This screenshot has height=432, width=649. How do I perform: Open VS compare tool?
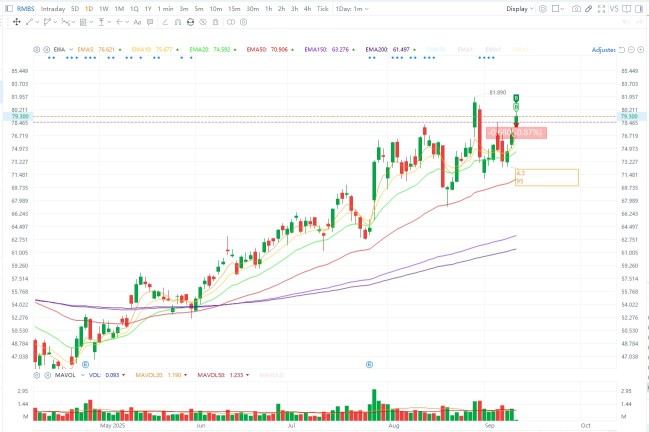(614, 9)
